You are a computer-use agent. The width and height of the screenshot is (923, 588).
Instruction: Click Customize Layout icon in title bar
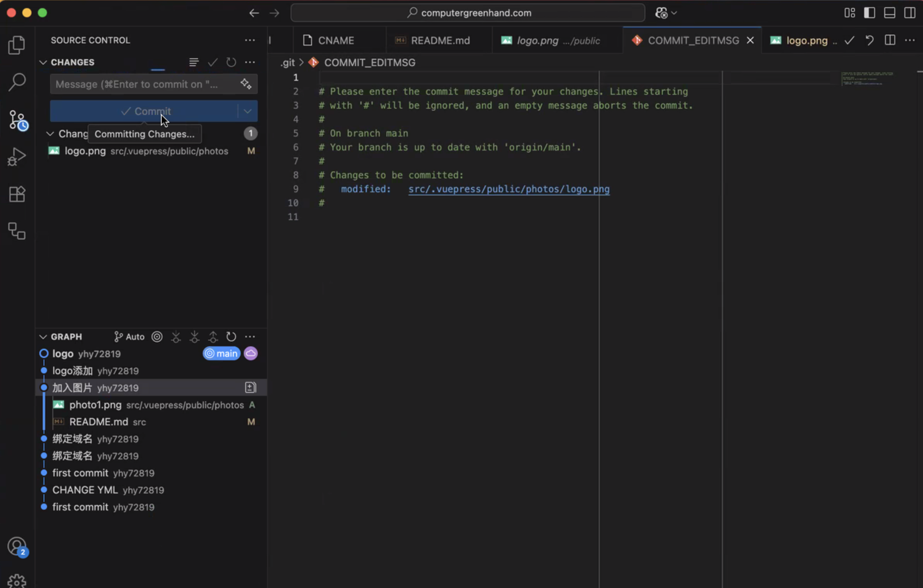click(x=850, y=13)
